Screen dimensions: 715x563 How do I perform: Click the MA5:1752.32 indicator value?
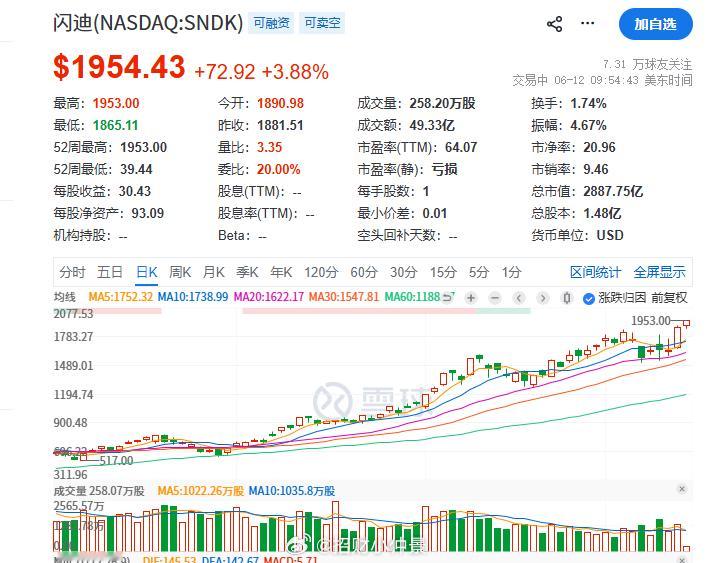(x=120, y=297)
